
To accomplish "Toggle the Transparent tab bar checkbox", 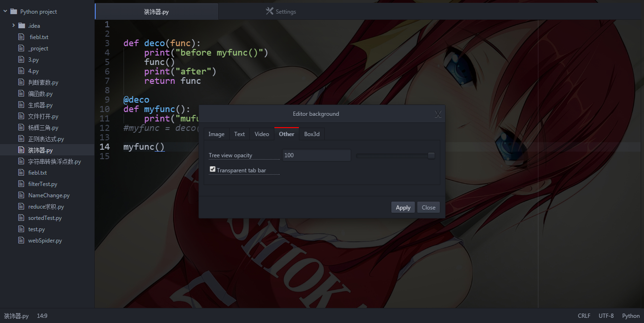I will pyautogui.click(x=213, y=169).
